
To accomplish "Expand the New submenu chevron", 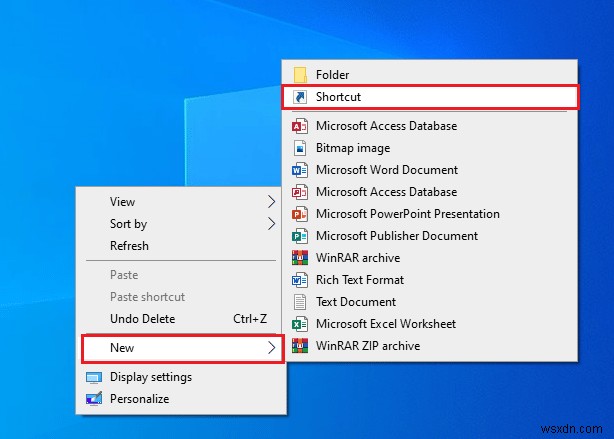I will pyautogui.click(x=271, y=348).
